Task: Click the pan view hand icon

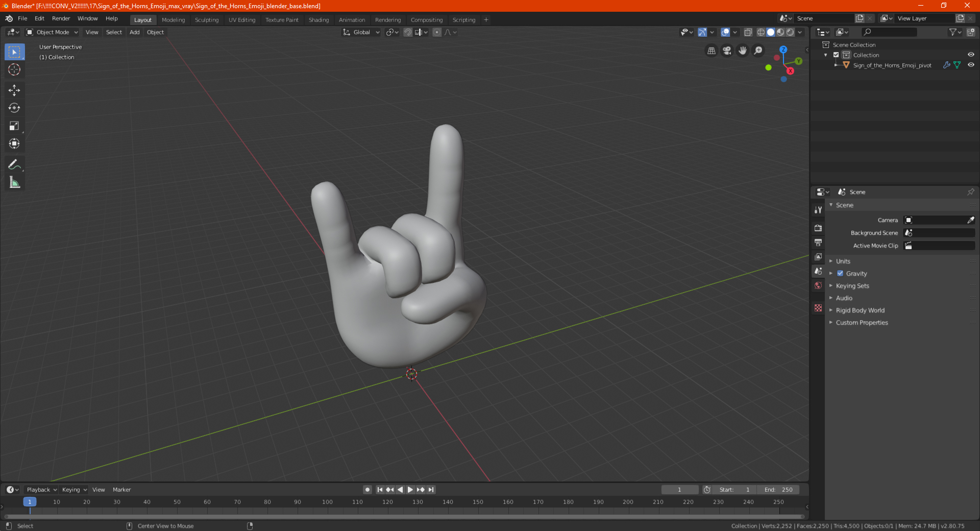Action: [743, 51]
